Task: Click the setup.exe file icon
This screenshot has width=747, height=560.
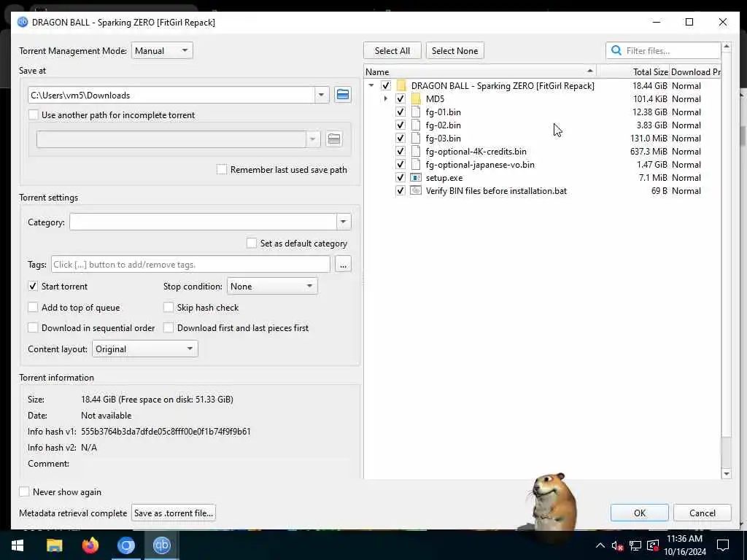Action: pyautogui.click(x=416, y=178)
